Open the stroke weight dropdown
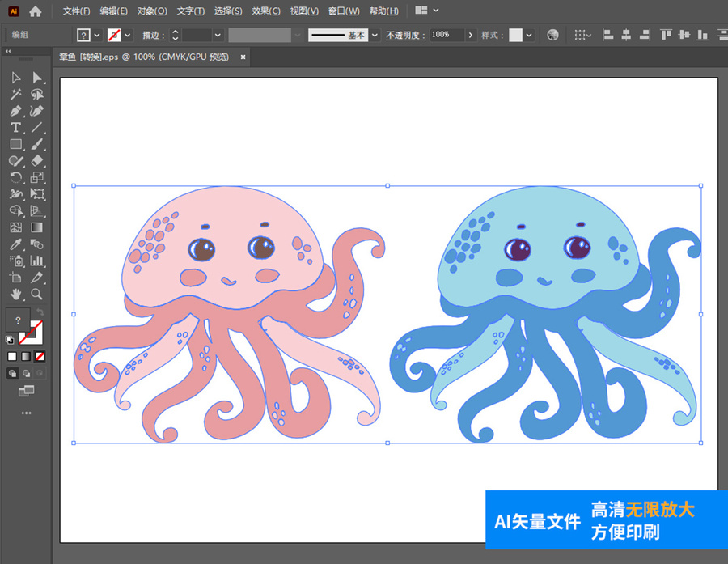 (218, 35)
